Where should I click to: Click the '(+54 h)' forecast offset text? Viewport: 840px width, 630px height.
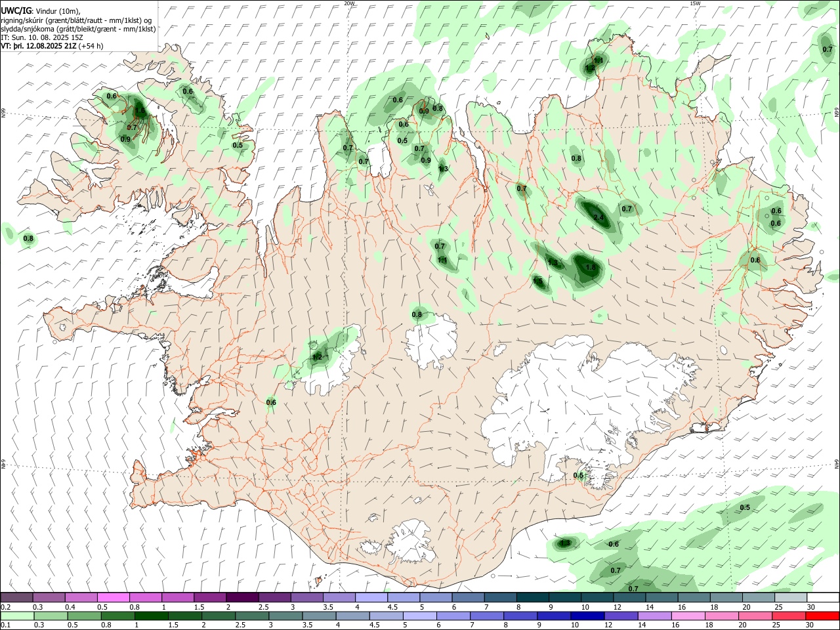coord(91,47)
